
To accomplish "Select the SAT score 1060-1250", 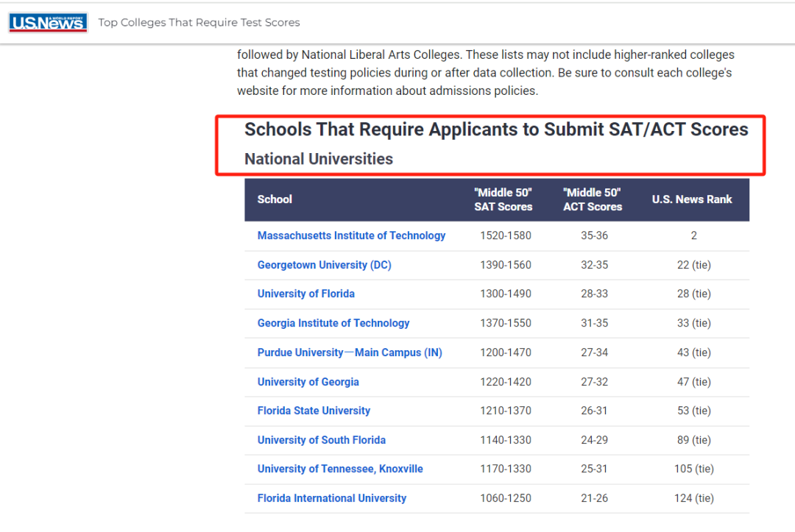I will pos(506,499).
